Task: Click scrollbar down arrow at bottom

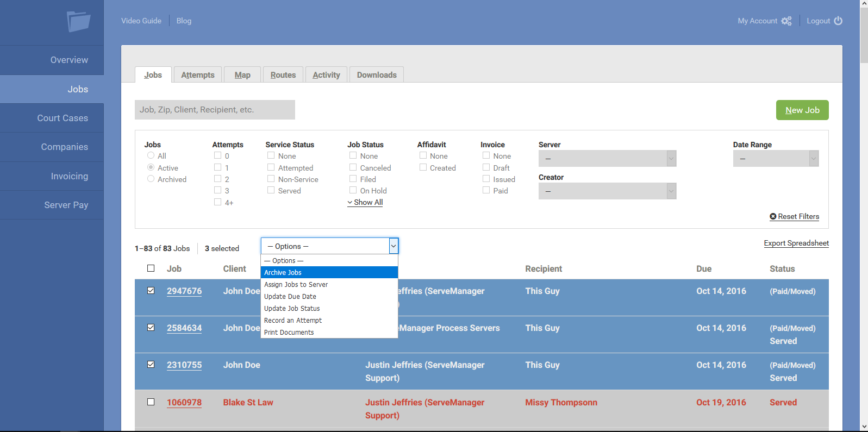Action: tap(864, 427)
